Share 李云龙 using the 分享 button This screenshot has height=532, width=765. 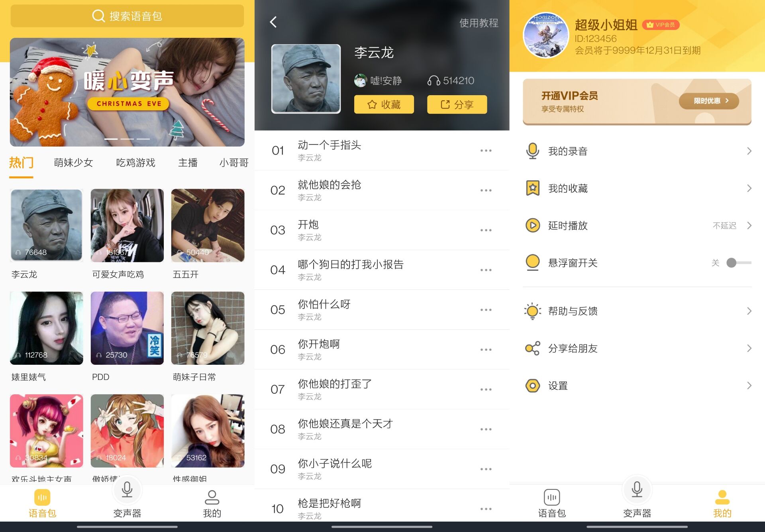(x=457, y=104)
